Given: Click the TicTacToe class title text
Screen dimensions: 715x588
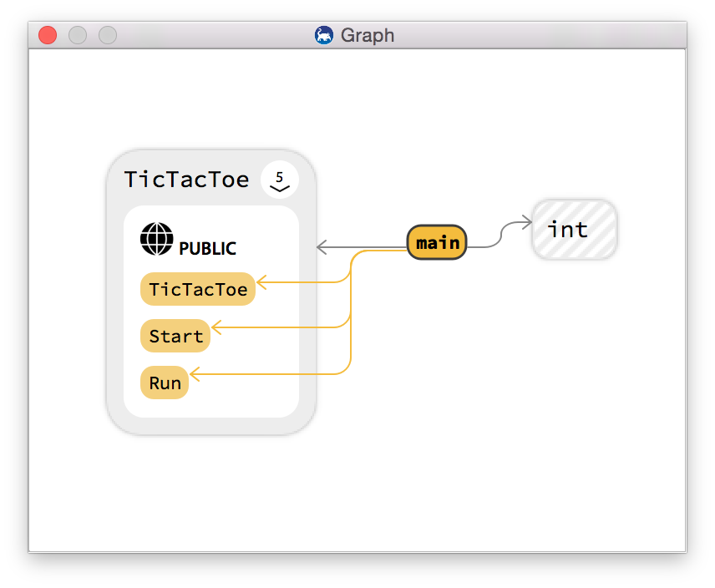Looking at the screenshot, I should tap(186, 179).
